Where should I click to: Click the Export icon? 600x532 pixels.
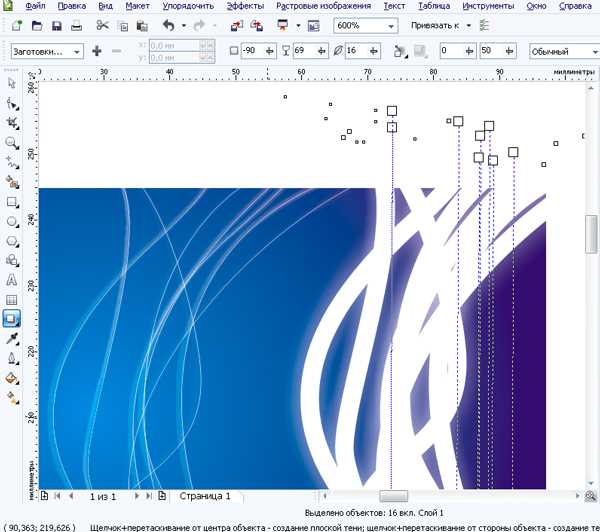(256, 26)
